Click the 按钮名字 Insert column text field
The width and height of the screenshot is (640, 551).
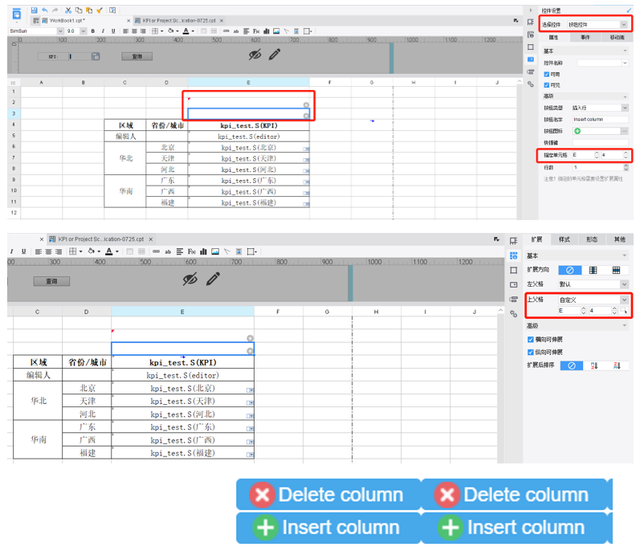tap(600, 118)
